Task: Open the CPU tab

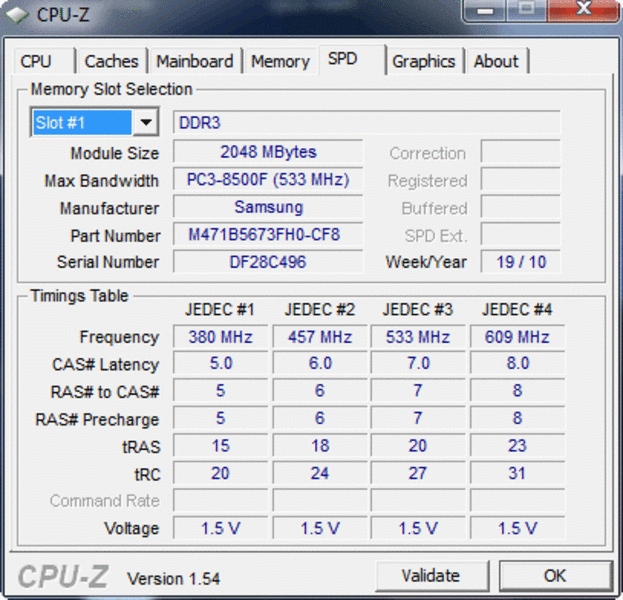Action: point(44,61)
